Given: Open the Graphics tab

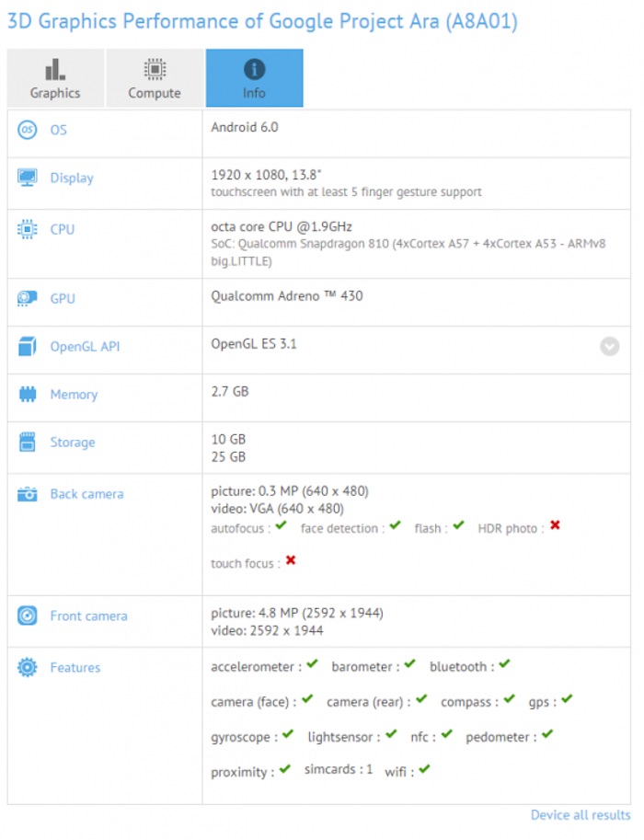Looking at the screenshot, I should pyautogui.click(x=56, y=78).
